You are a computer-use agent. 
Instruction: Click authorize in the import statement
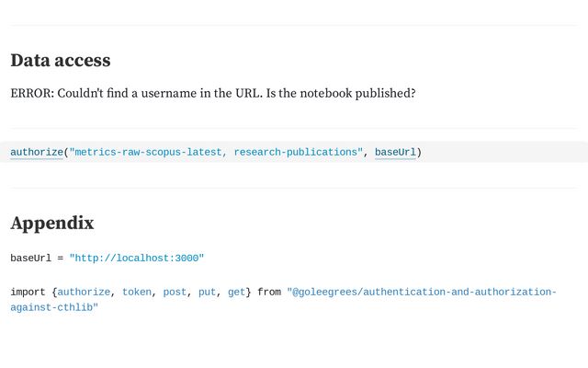[x=84, y=292]
